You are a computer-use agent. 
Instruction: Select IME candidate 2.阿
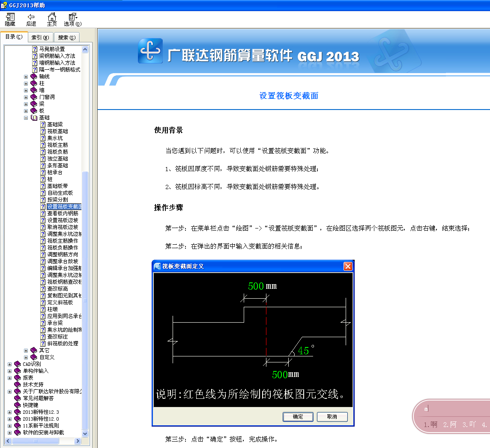click(x=450, y=424)
